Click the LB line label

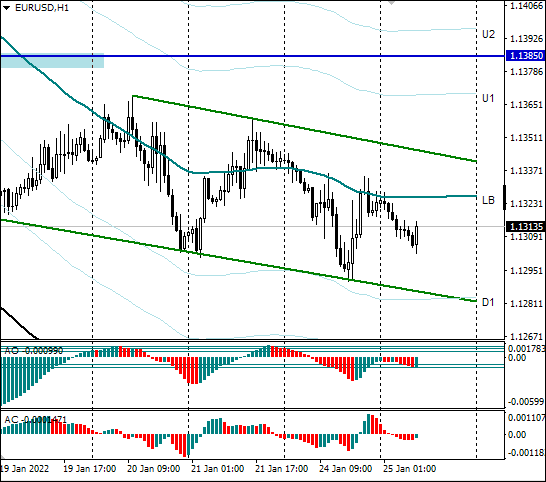(488, 200)
